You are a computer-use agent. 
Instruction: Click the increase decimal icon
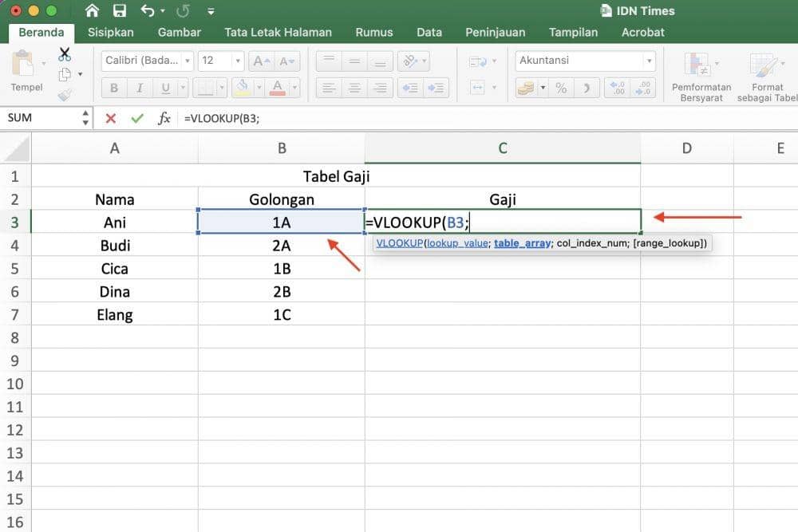pyautogui.click(x=617, y=86)
